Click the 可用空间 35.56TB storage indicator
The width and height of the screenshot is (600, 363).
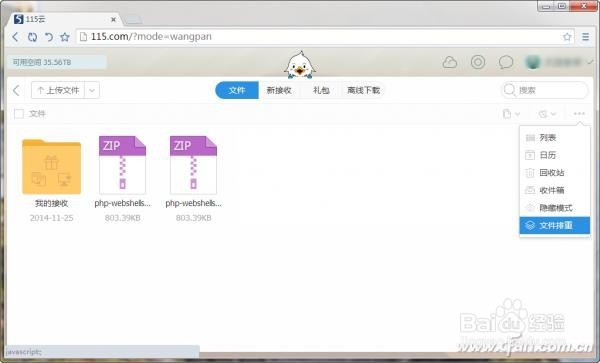pyautogui.click(x=57, y=62)
